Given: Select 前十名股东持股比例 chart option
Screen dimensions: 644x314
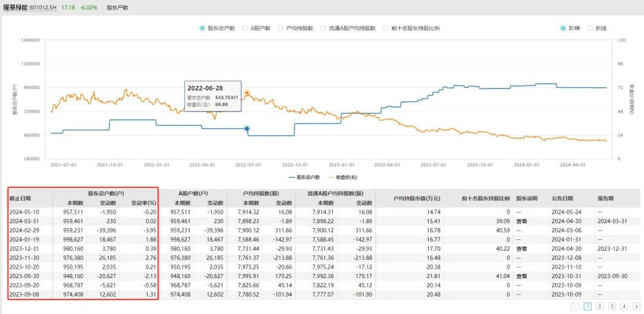Looking at the screenshot, I should tap(386, 28).
